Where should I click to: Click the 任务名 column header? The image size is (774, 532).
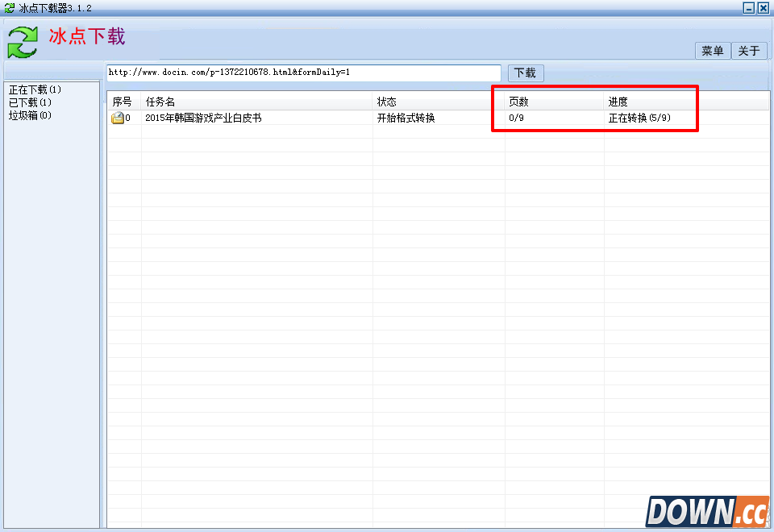(x=160, y=102)
